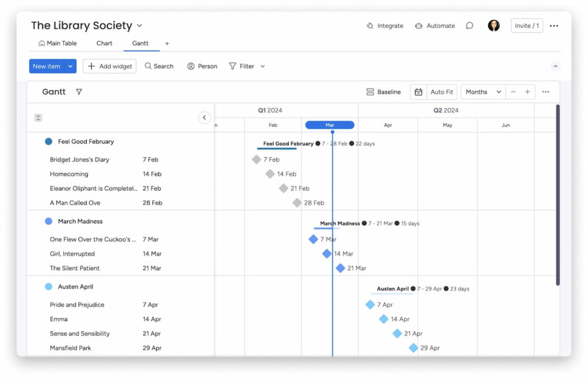
Task: Open the updates chat bubble icon
Action: point(469,25)
